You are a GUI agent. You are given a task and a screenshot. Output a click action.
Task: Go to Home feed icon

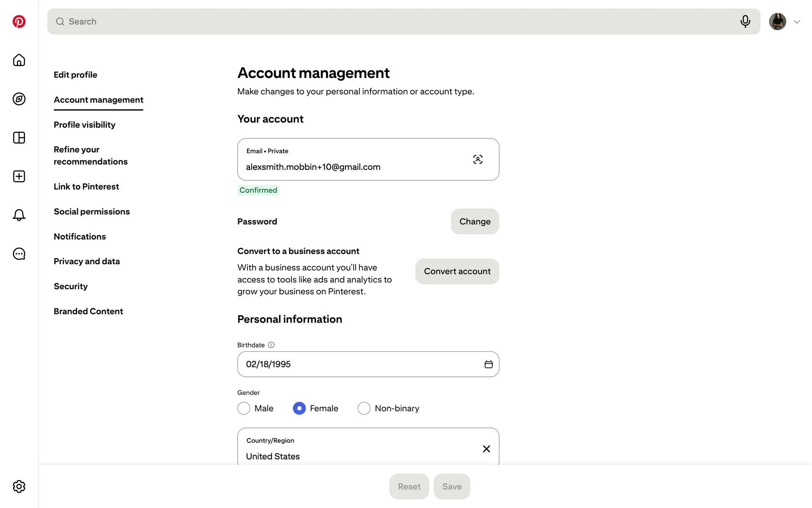(19, 60)
